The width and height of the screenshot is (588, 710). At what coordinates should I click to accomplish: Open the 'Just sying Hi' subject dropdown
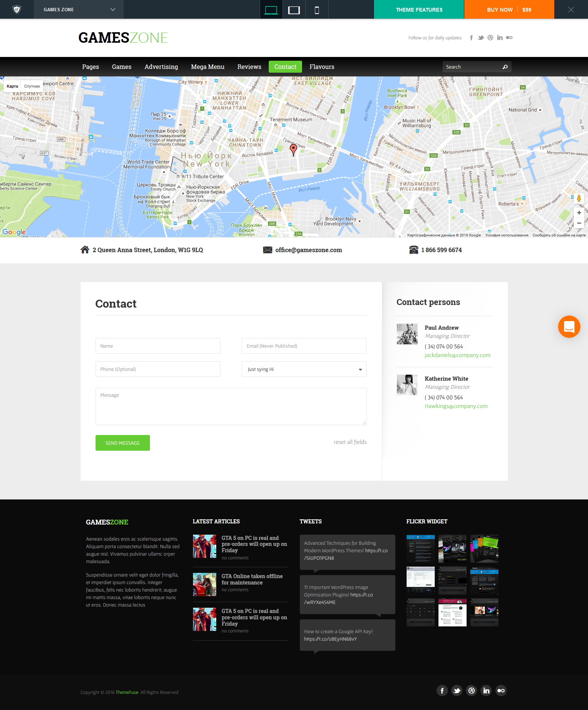coord(304,369)
